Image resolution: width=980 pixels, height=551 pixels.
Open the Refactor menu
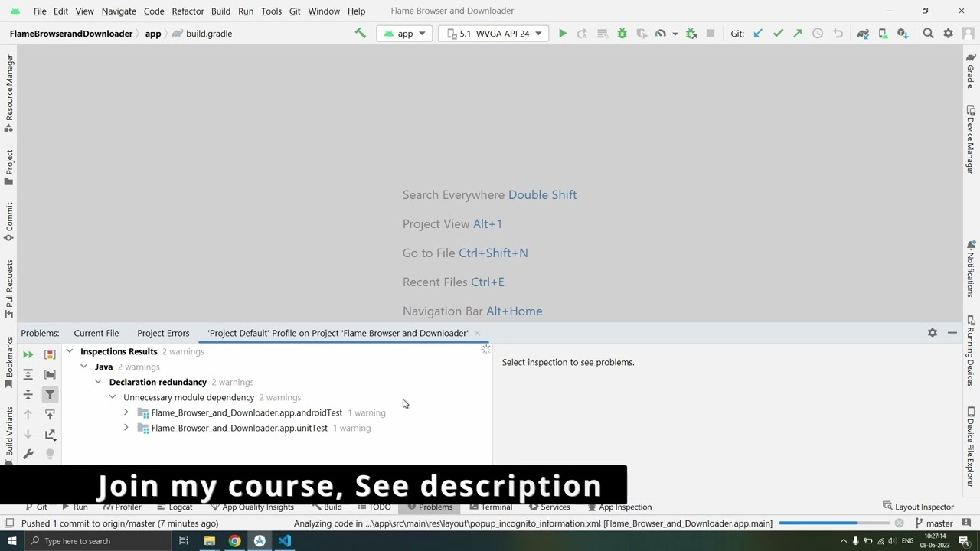click(x=188, y=11)
